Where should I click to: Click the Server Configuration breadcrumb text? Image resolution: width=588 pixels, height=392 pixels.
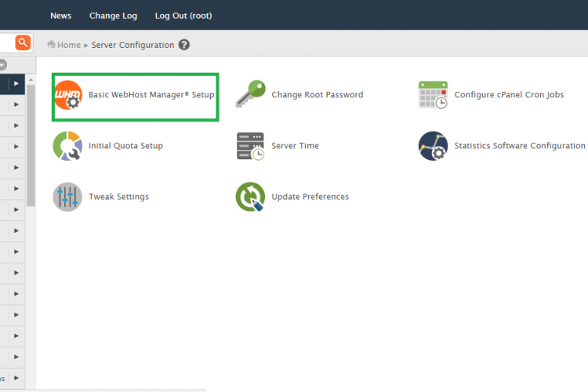click(x=132, y=45)
